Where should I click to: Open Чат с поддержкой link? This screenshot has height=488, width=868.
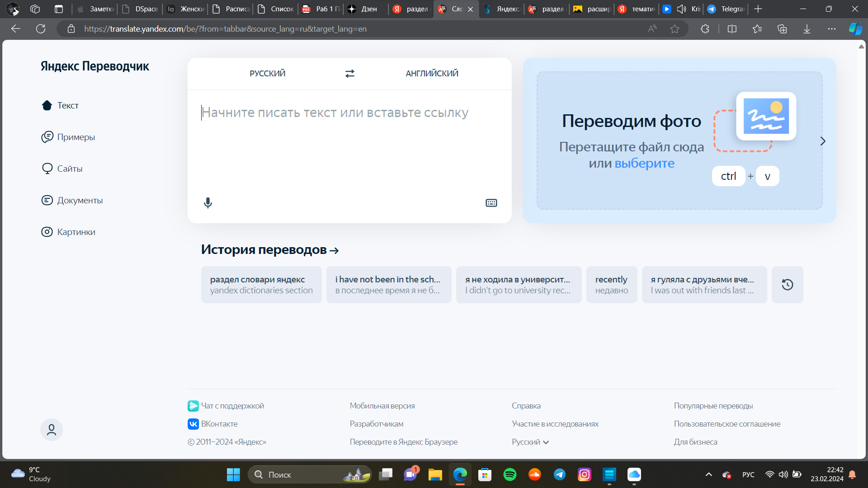tap(226, 406)
